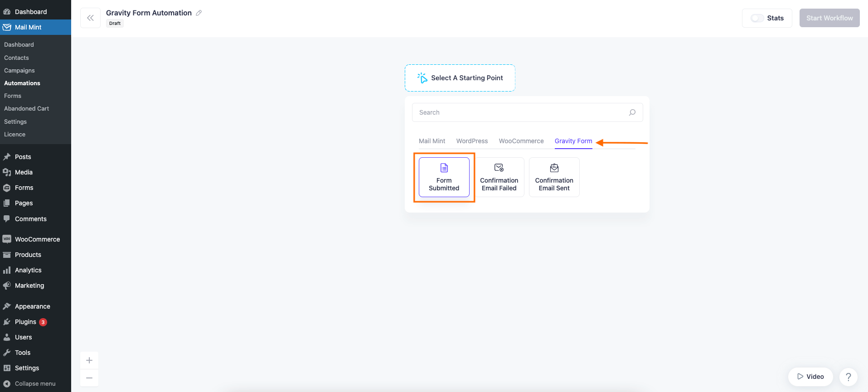Open Marketing in sidebar
Image resolution: width=868 pixels, height=392 pixels.
35,286
